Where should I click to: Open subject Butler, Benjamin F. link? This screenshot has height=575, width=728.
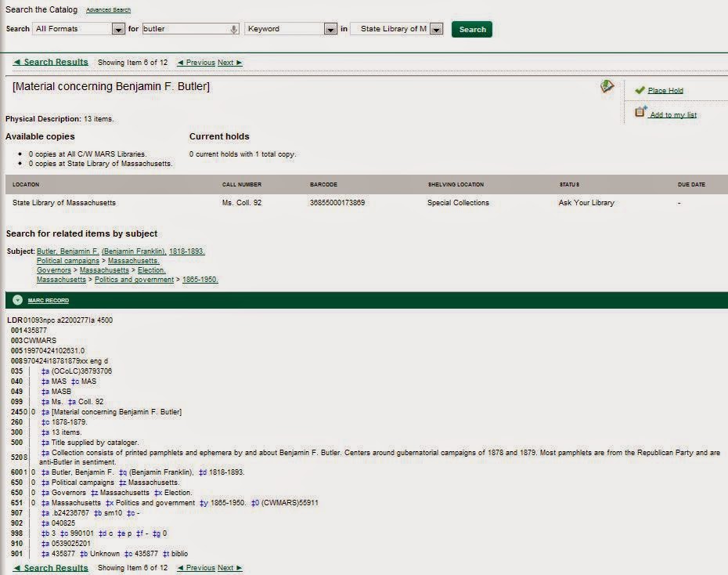coord(67,251)
